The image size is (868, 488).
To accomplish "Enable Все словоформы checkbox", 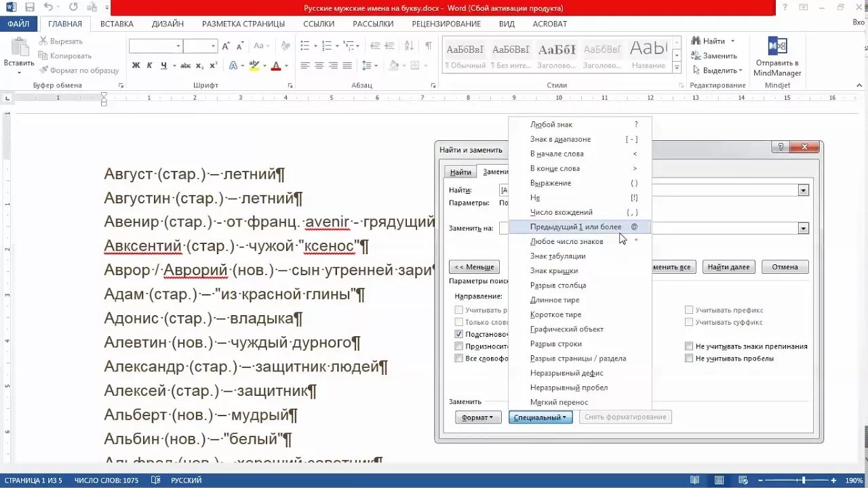I will coord(459,359).
